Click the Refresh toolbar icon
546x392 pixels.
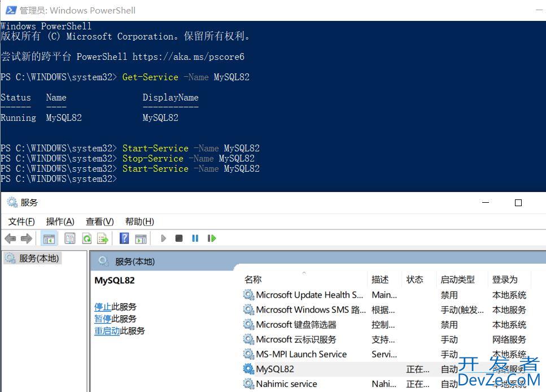86,239
